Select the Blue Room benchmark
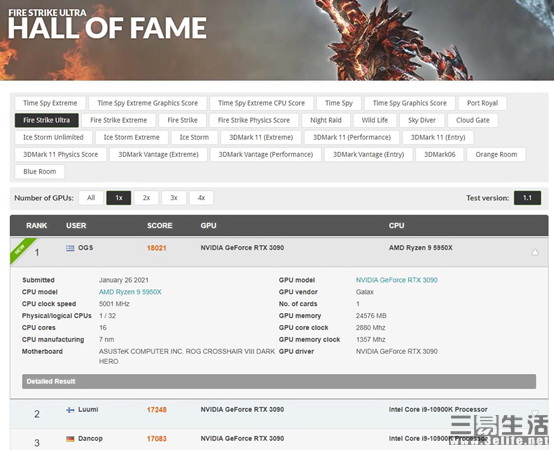The image size is (554, 450). point(40,172)
